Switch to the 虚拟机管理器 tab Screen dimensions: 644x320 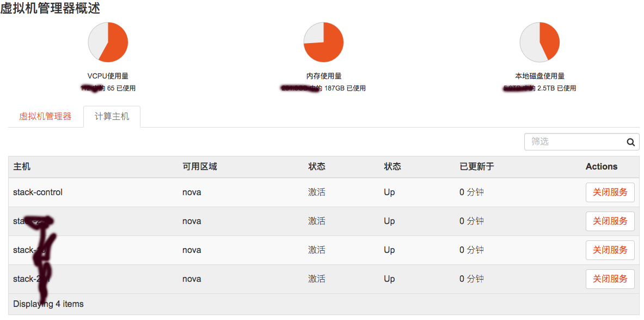tap(45, 117)
